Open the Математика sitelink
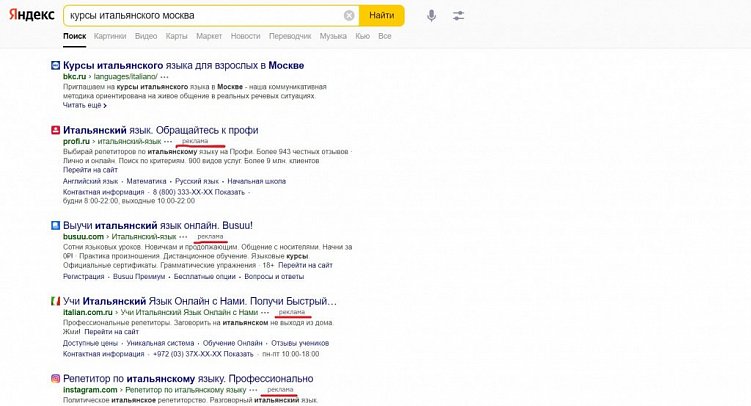 coord(147,181)
